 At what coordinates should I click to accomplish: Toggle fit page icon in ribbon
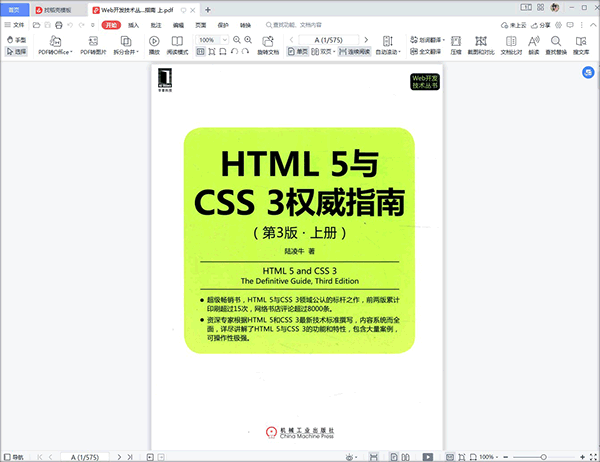(212, 51)
